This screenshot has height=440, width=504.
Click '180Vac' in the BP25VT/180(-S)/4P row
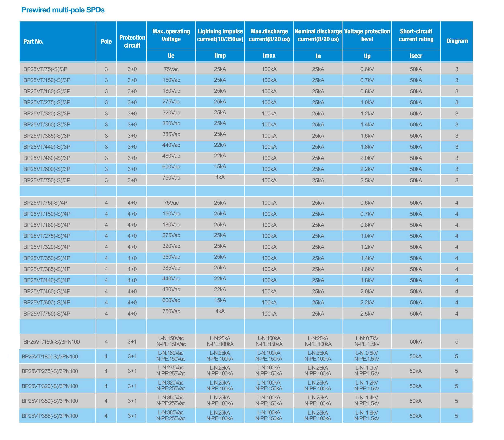(x=171, y=225)
